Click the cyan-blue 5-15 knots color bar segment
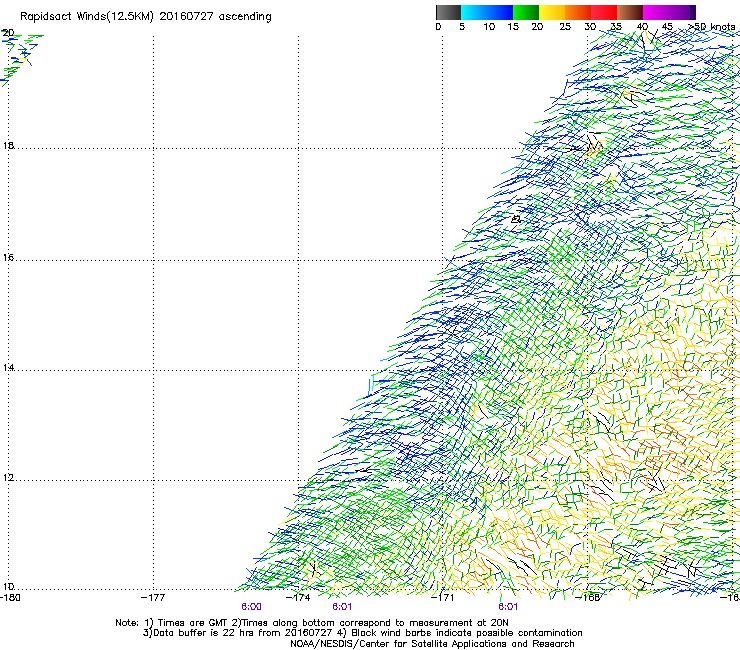The width and height of the screenshot is (740, 650). [x=487, y=12]
